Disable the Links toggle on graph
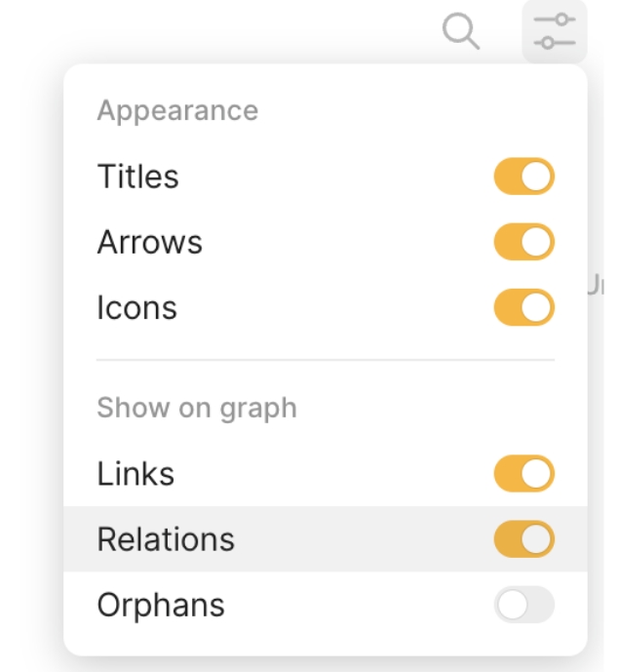Screen dimensions: 619x672 (524, 474)
